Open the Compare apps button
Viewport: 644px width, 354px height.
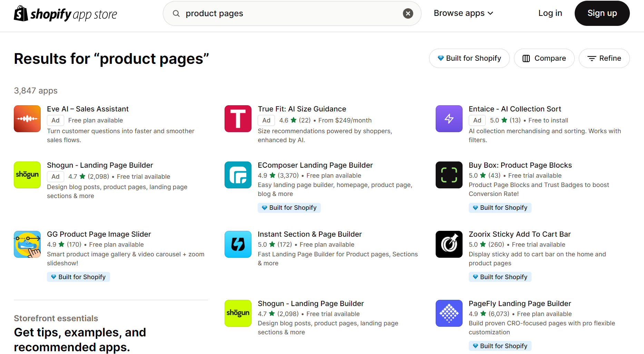pyautogui.click(x=544, y=58)
